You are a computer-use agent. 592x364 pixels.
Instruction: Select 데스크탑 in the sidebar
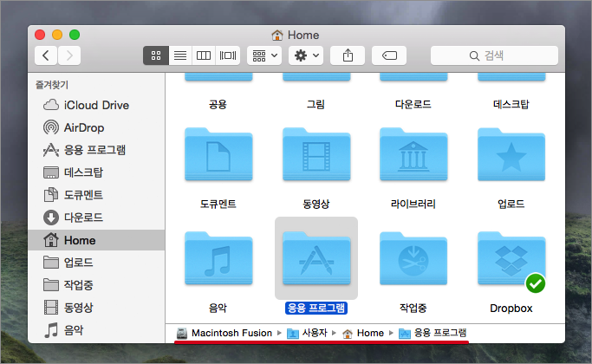click(96, 172)
